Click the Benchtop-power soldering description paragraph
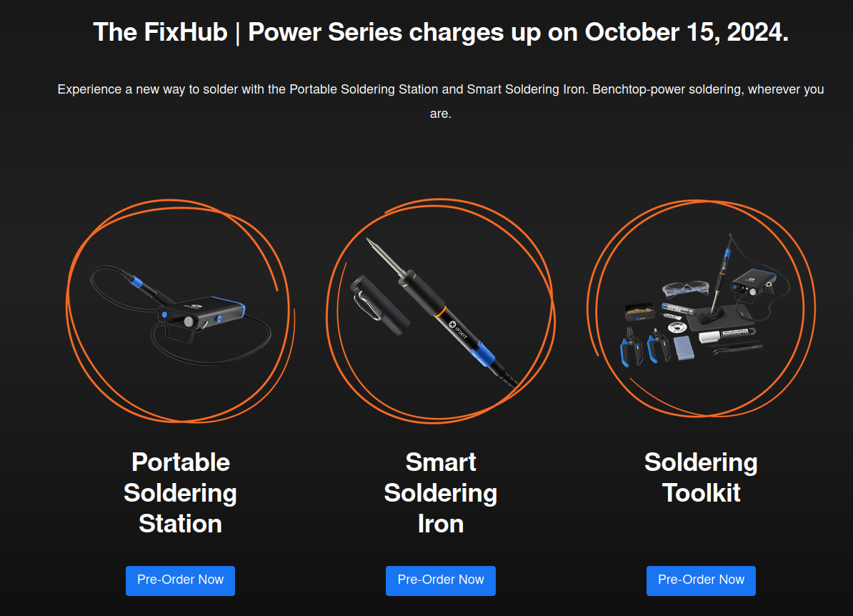853x616 pixels. coord(441,101)
